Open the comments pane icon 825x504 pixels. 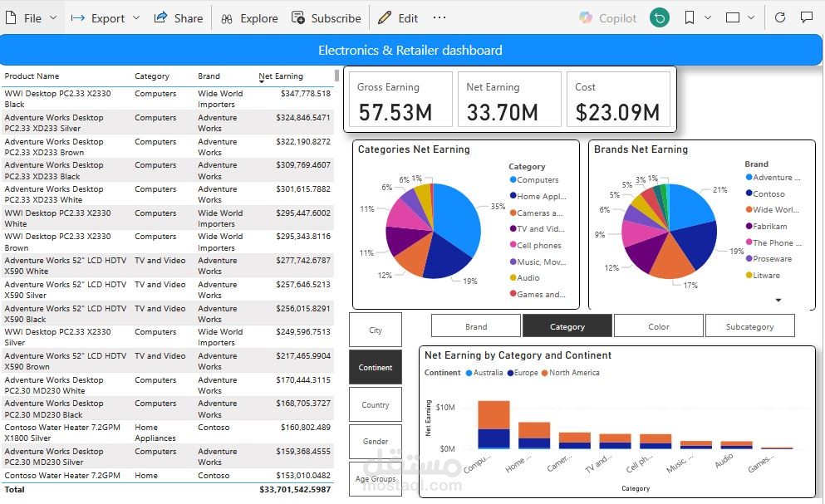click(x=806, y=17)
